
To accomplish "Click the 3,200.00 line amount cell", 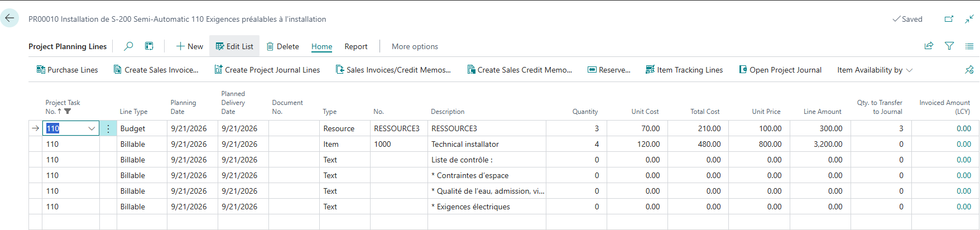I will point(820,144).
